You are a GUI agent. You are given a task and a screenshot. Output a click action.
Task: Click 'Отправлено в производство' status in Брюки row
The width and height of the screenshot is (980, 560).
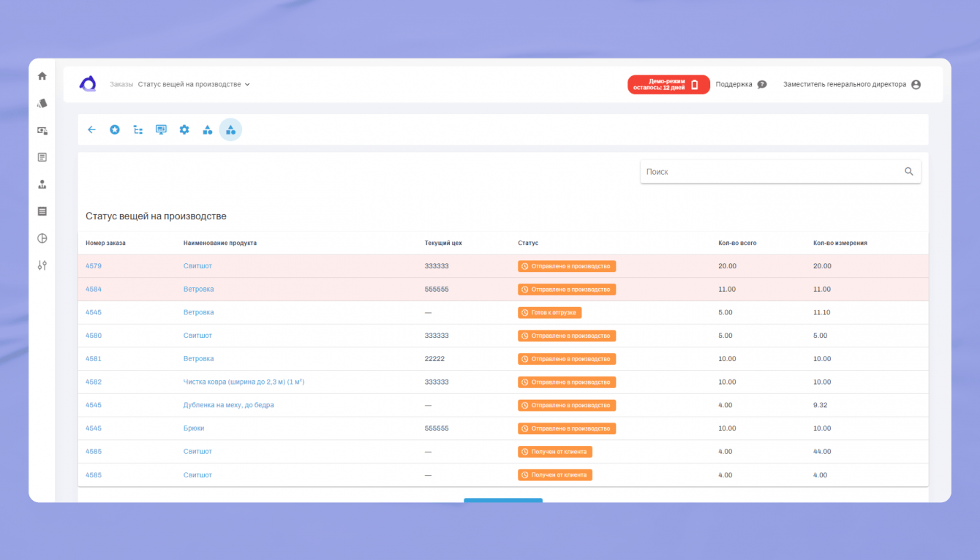pyautogui.click(x=567, y=428)
